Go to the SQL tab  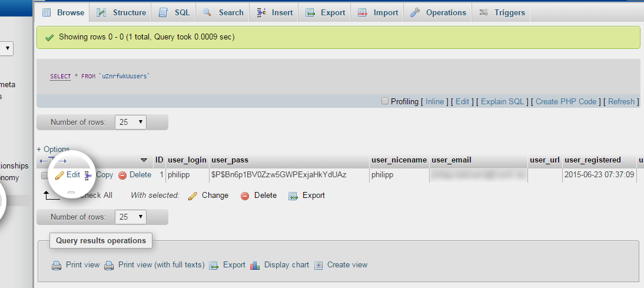pyautogui.click(x=174, y=13)
